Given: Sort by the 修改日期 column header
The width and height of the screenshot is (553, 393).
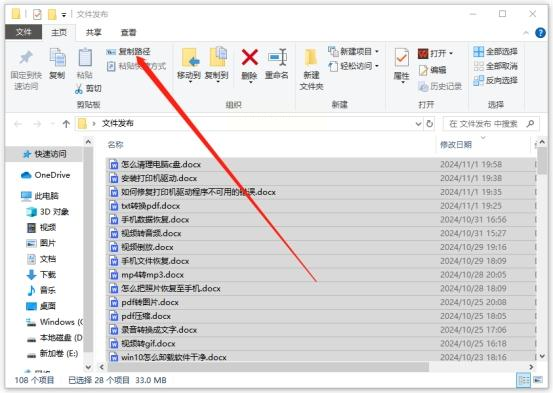Looking at the screenshot, I should tap(456, 144).
